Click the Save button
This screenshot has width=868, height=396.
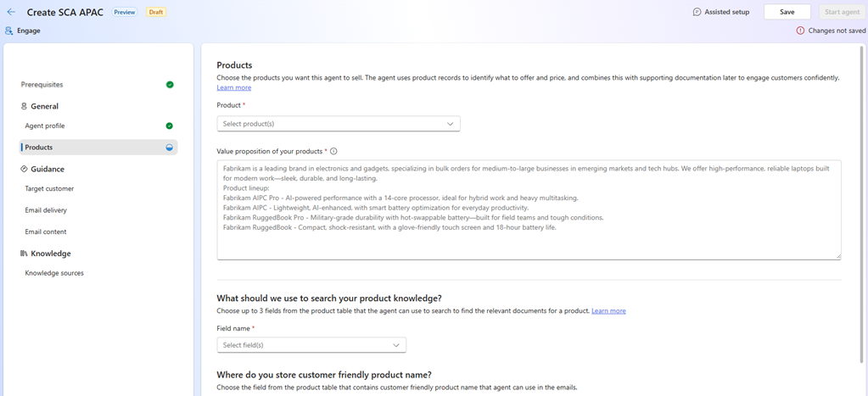point(787,12)
